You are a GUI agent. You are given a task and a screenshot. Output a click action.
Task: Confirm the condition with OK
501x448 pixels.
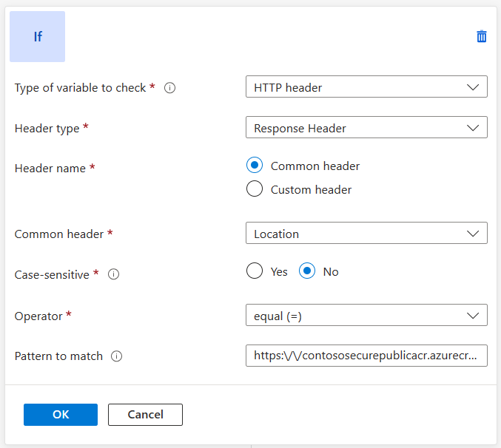[x=61, y=415]
